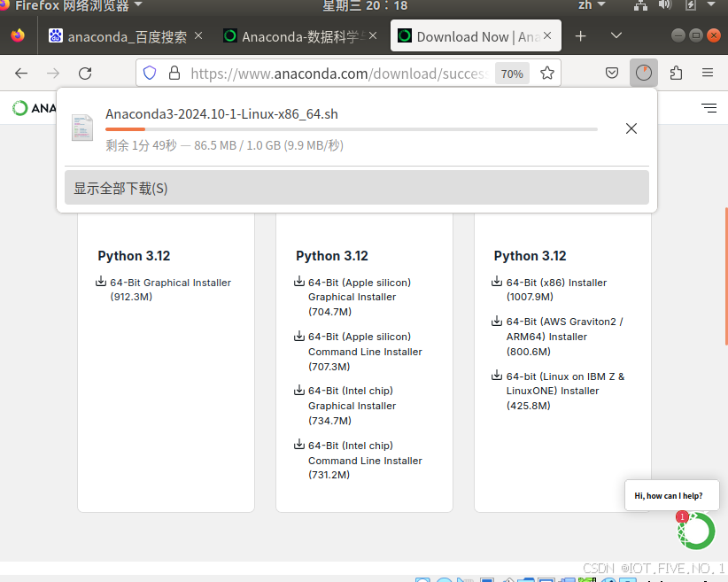The height and width of the screenshot is (582, 728).
Task: Show all downloads (显示全部下载)
Action: point(357,188)
